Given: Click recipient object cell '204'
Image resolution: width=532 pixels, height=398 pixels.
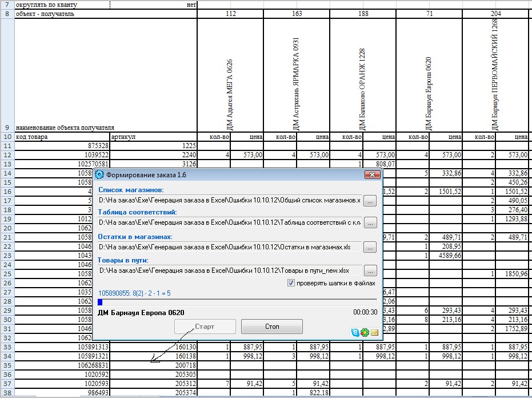Looking at the screenshot, I should (495, 14).
